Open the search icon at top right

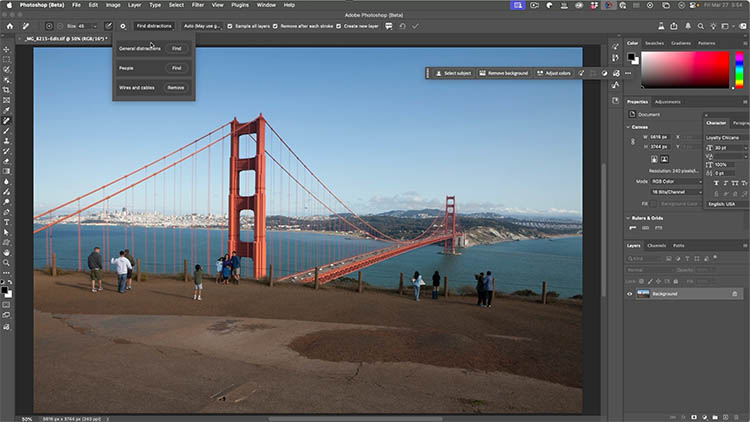coord(700,26)
